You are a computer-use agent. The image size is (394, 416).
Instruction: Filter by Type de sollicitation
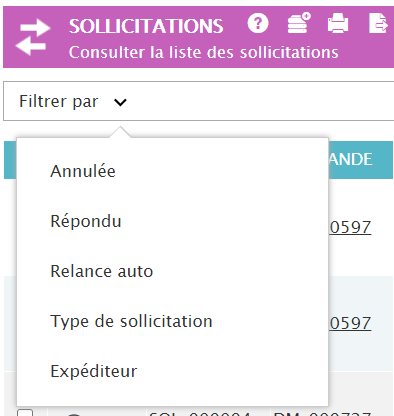tap(131, 321)
